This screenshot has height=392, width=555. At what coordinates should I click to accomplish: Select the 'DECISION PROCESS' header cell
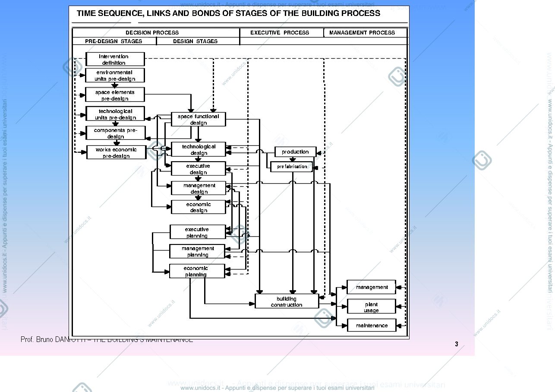point(156,33)
